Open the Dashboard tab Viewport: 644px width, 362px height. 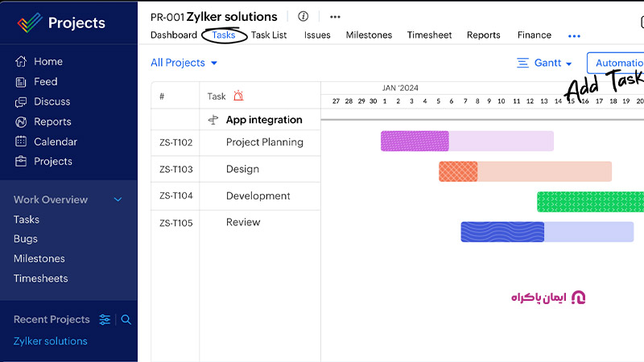point(174,35)
